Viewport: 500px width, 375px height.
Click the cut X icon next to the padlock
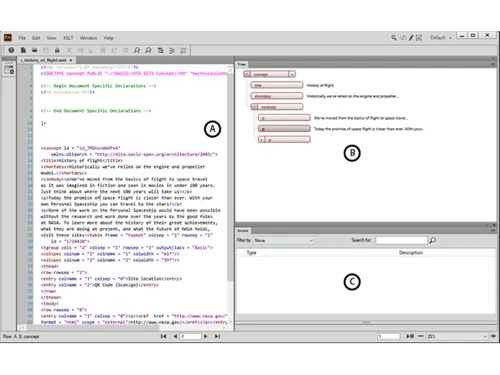(x=69, y=50)
